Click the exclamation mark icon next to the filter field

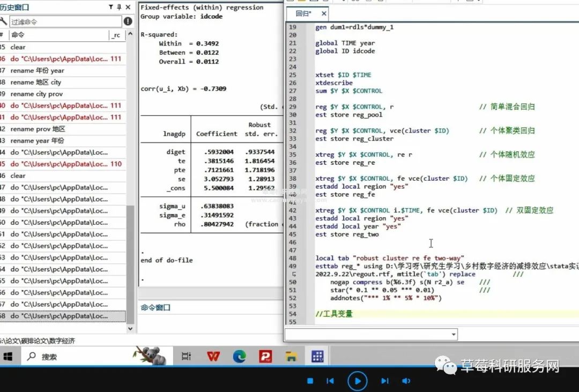[x=128, y=21]
